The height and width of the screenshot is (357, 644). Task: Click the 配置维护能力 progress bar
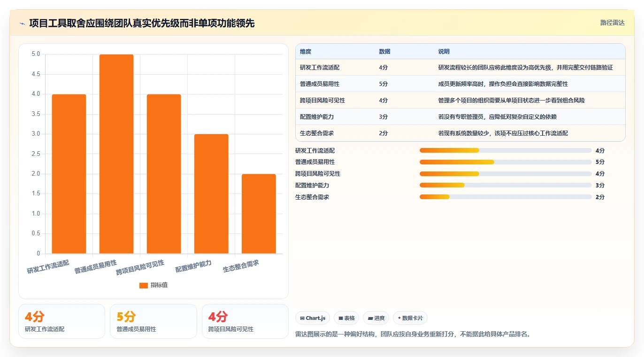(506, 185)
